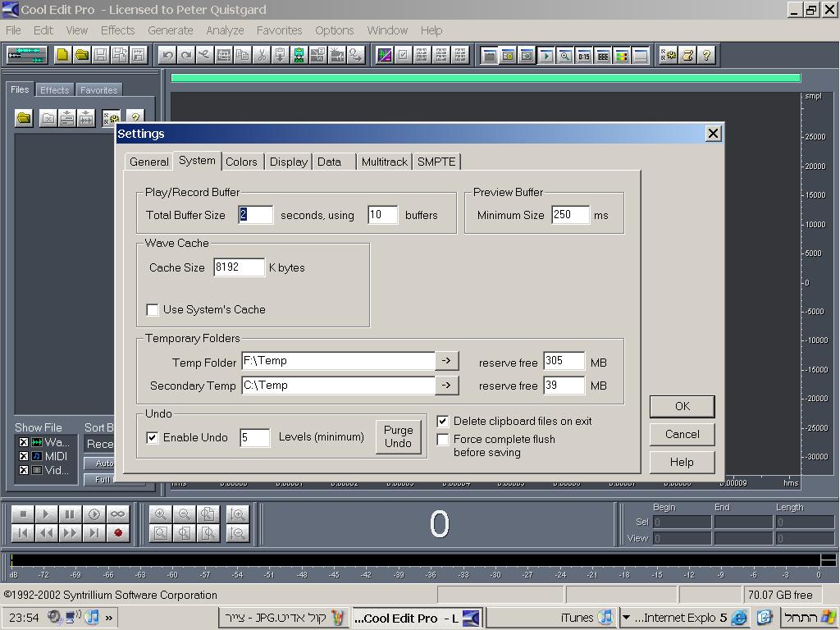Check Force complete flush before saving
The image size is (840, 630).
[442, 440]
